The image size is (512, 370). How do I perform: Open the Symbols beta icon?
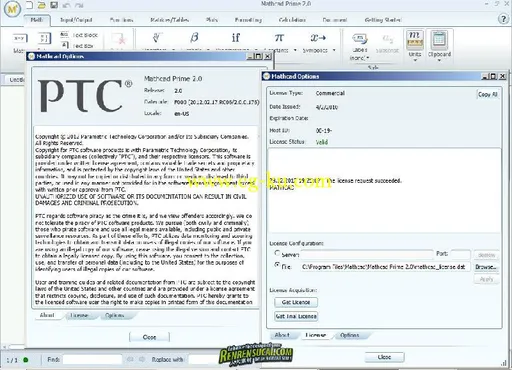coord(194,37)
